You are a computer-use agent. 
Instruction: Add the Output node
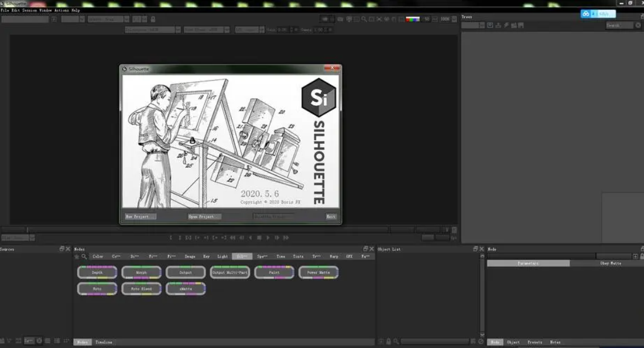186,273
